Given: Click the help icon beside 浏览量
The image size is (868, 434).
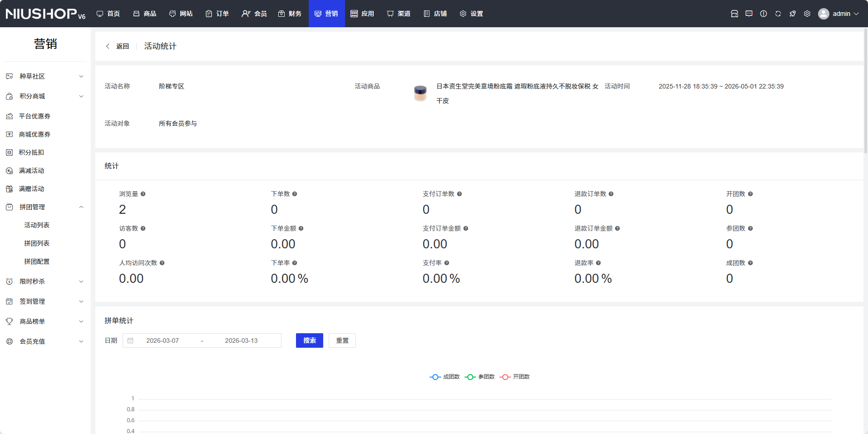Looking at the screenshot, I should pyautogui.click(x=143, y=194).
